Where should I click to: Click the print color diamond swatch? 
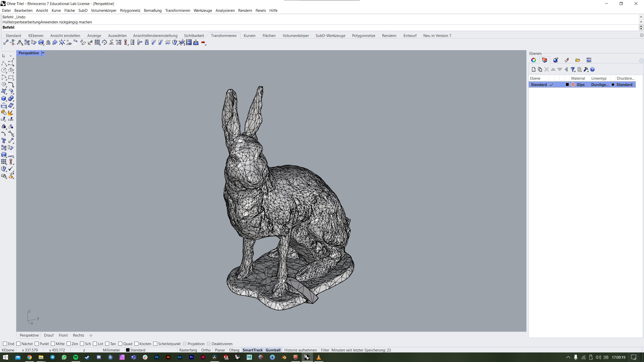(x=613, y=85)
